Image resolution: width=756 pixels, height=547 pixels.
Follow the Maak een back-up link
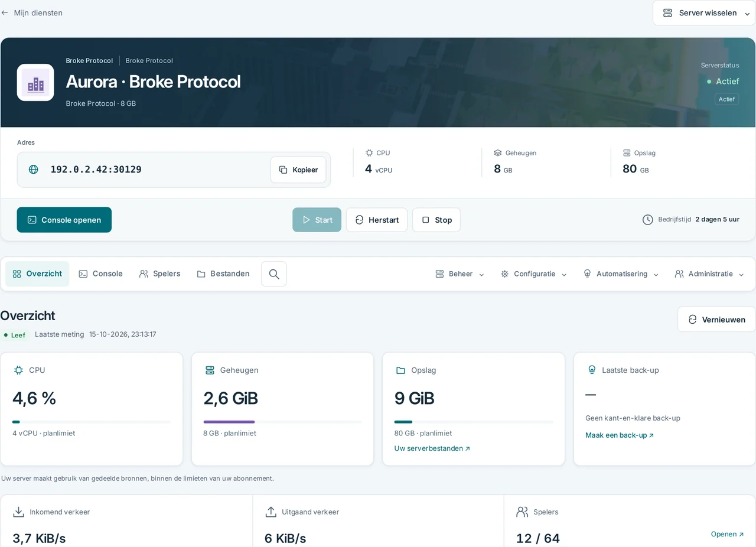(x=620, y=435)
